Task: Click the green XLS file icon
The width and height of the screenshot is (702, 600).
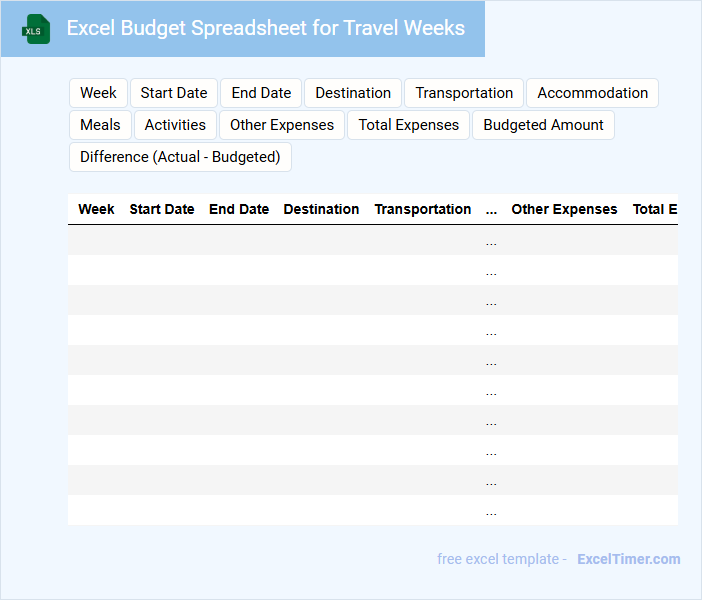Action: (36, 29)
